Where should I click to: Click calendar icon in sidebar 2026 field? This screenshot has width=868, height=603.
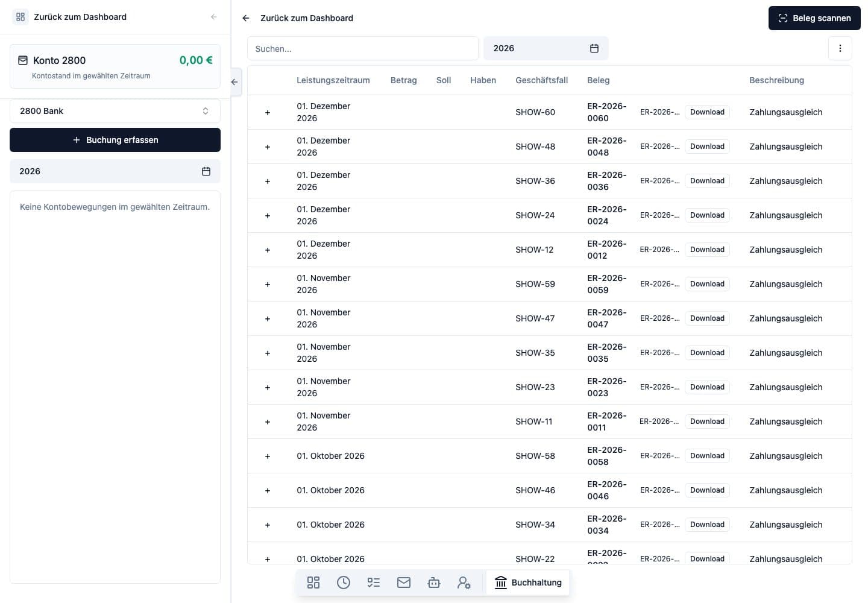click(206, 171)
